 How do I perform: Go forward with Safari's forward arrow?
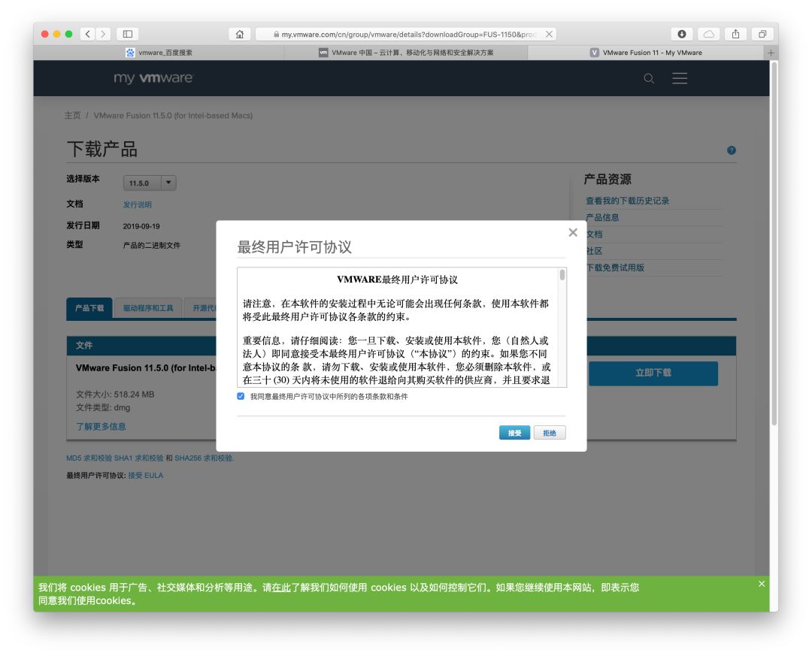click(103, 34)
